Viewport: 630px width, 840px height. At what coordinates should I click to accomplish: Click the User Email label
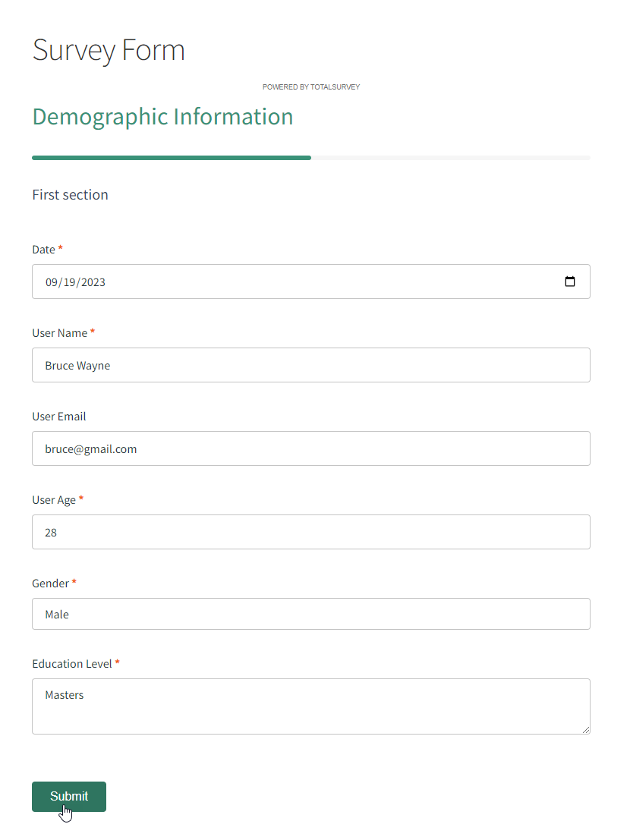58,417
